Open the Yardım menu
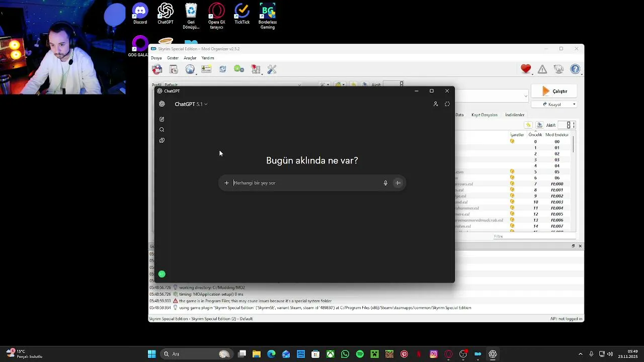Image resolution: width=644 pixels, height=362 pixels. click(208, 58)
